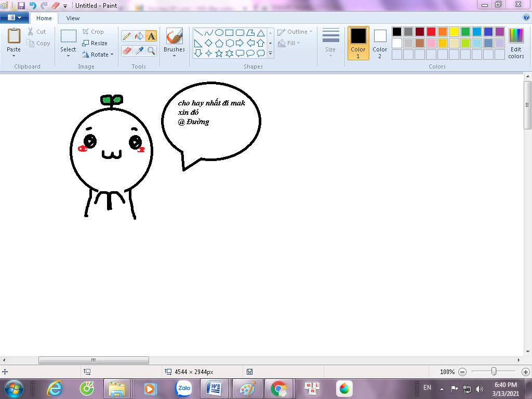Pick the red color swatch
This screenshot has height=399, width=532.
point(431,32)
